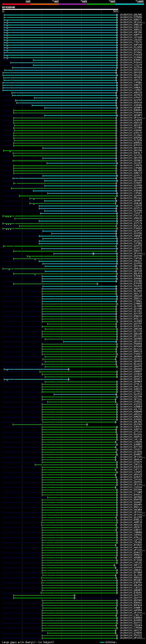Select label UniRef100_P30724

tap(131, 216)
